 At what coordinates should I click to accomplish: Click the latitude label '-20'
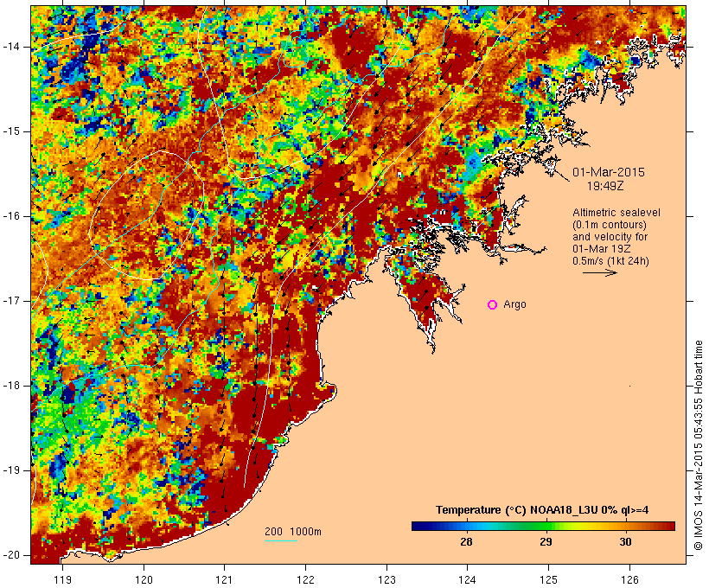tap(11, 555)
